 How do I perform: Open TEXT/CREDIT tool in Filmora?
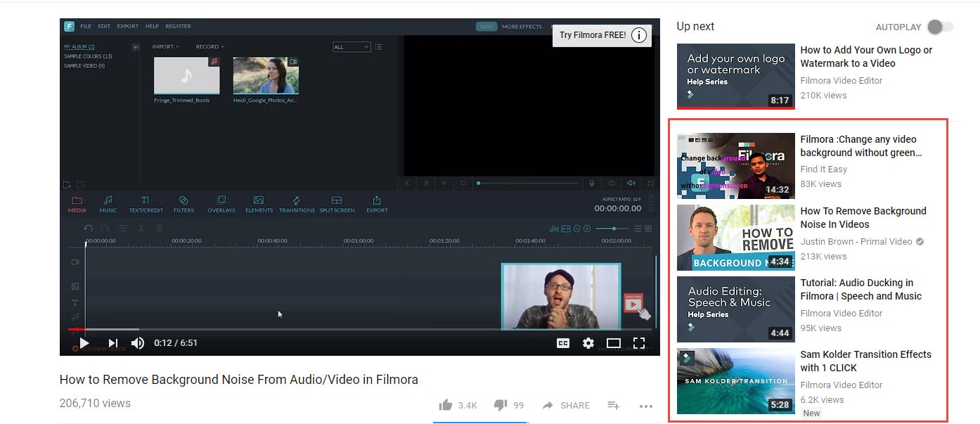pos(146,205)
